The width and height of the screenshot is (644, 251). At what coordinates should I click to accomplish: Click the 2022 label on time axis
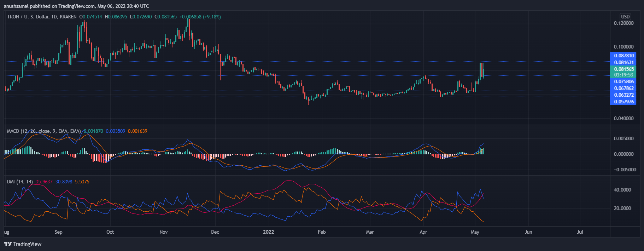[x=269, y=232]
